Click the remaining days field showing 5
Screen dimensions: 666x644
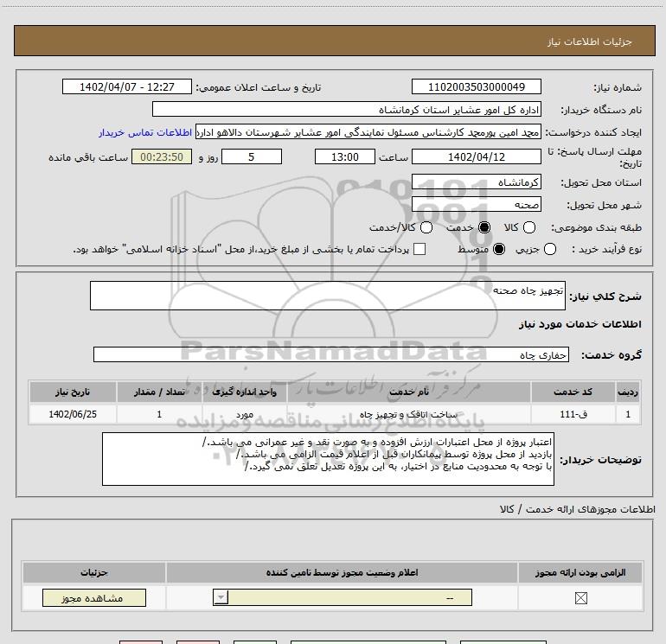point(252,156)
